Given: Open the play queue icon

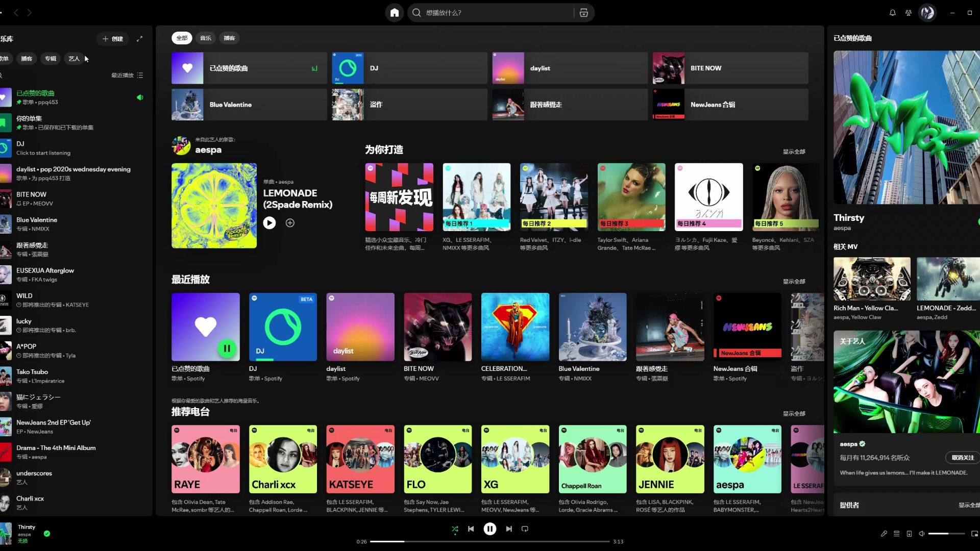Looking at the screenshot, I should click(x=896, y=534).
